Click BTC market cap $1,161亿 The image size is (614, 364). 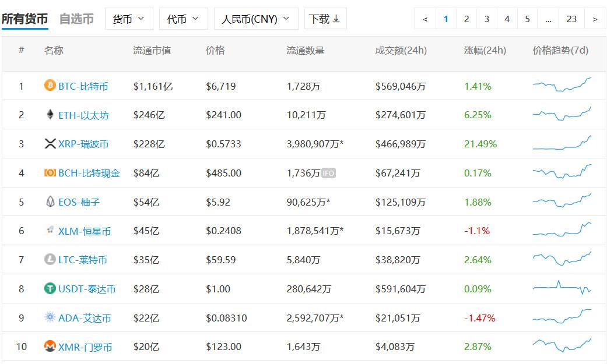153,86
